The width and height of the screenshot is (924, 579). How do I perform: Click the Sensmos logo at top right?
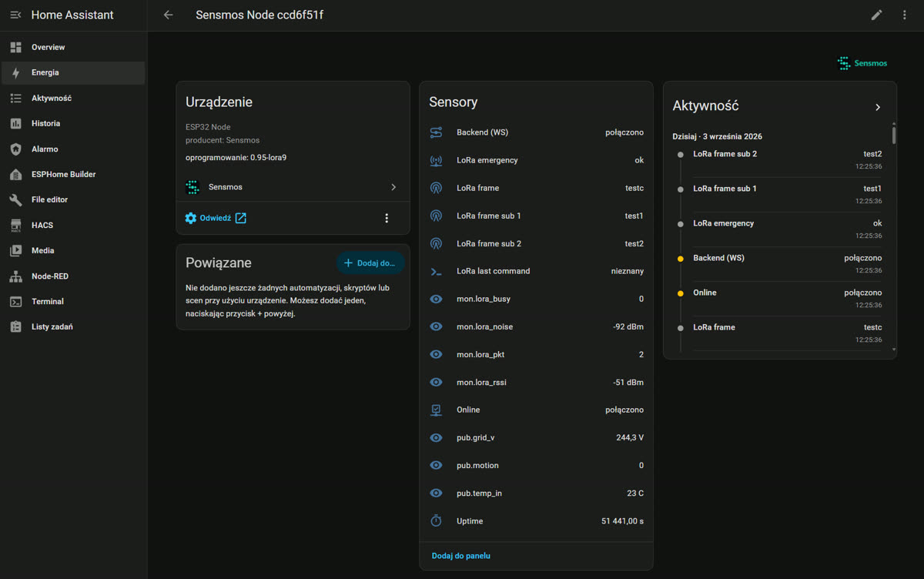pyautogui.click(x=862, y=63)
